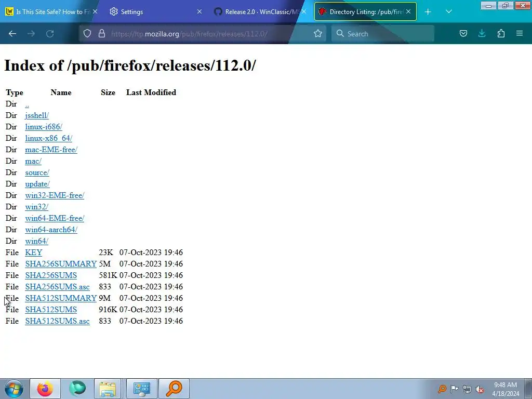The width and height of the screenshot is (532, 399).
Task: Open the mac-EME-free/ directory
Action: (x=51, y=150)
